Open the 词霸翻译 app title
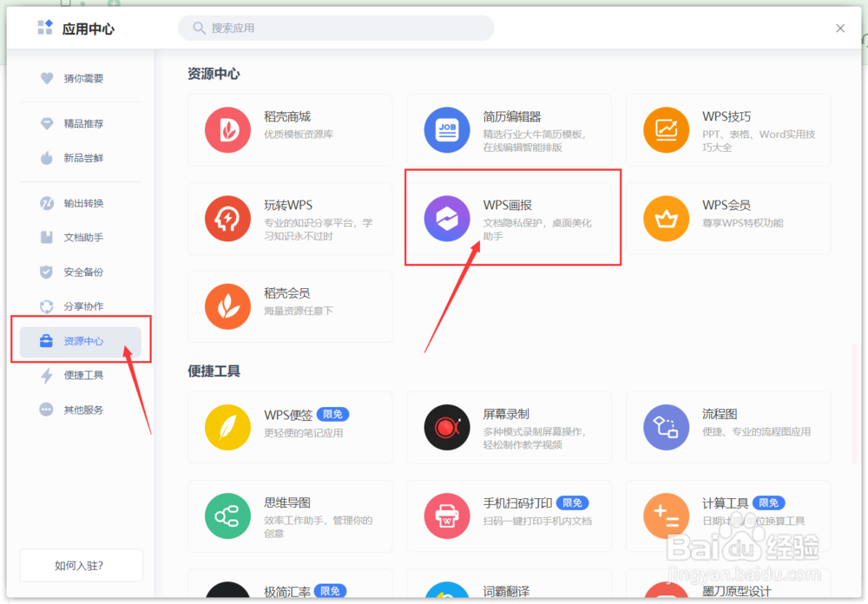868x604 pixels. click(506, 591)
